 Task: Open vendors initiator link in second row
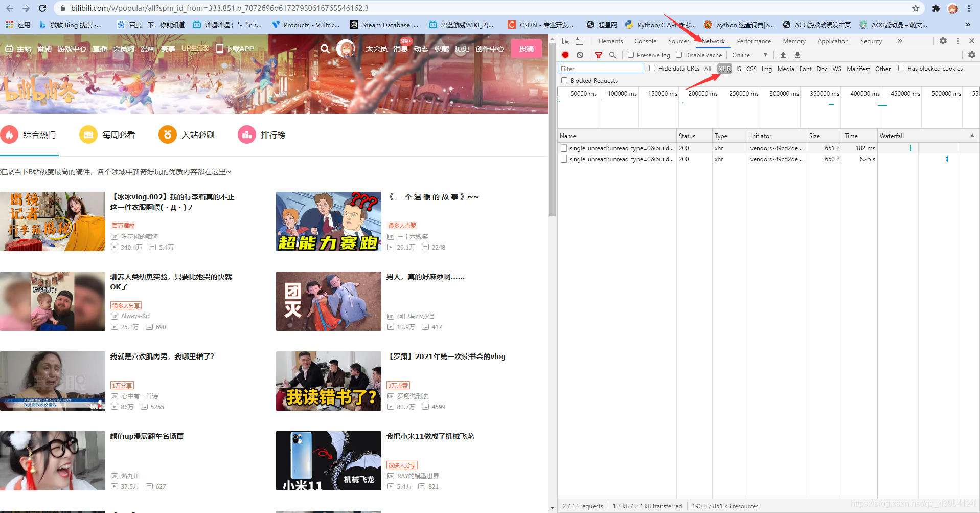click(776, 159)
